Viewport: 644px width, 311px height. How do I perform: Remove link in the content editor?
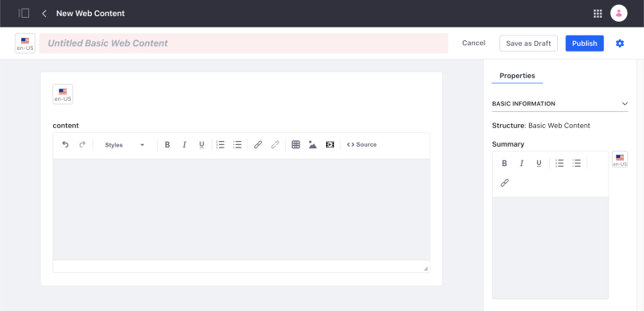(x=275, y=144)
